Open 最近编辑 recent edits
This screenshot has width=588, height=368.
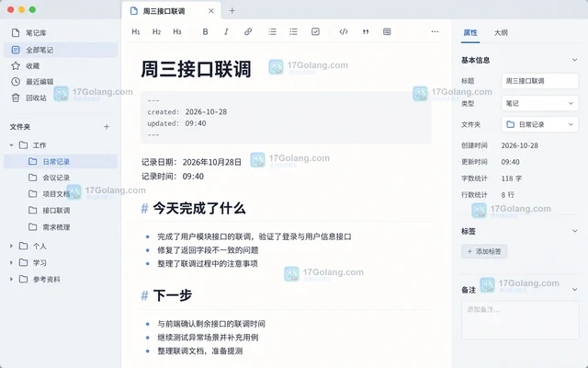(x=61, y=82)
